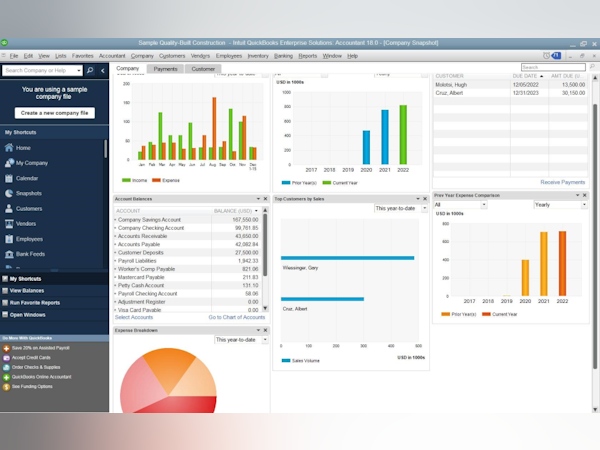600x450 pixels.
Task: Switch to the Payments tab
Action: (165, 69)
